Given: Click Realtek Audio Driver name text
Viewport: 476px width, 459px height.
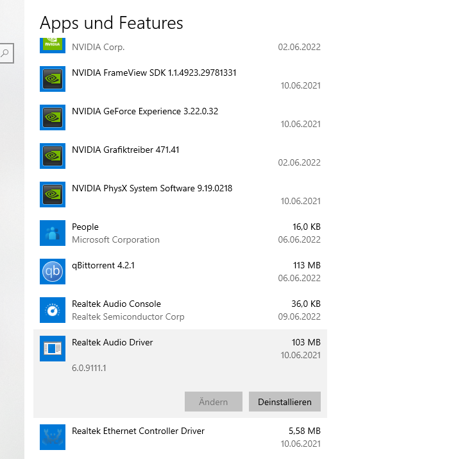Looking at the screenshot, I should (112, 342).
